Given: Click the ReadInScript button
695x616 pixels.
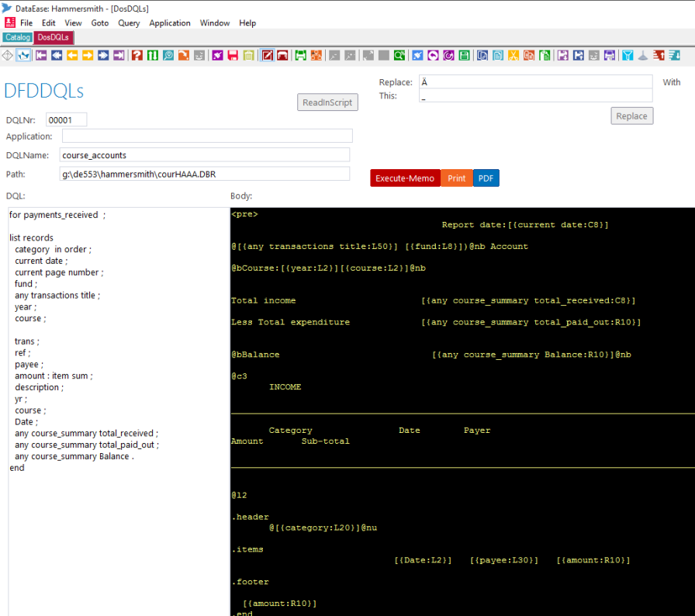Looking at the screenshot, I should click(327, 102).
